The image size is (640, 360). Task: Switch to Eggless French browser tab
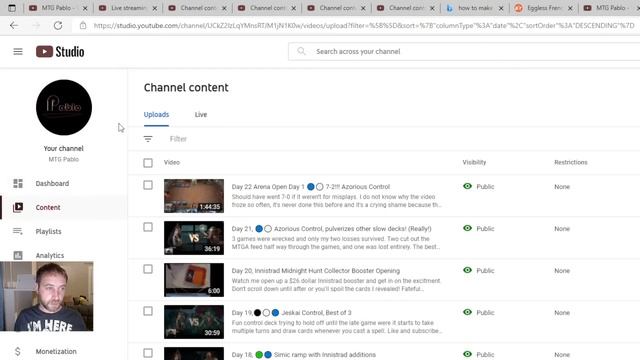click(543, 8)
